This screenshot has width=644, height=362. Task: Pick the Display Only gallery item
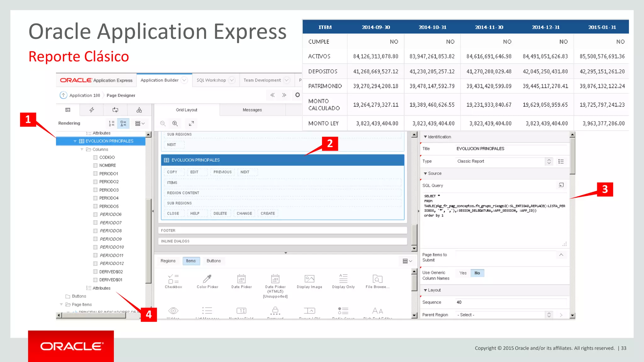(343, 281)
